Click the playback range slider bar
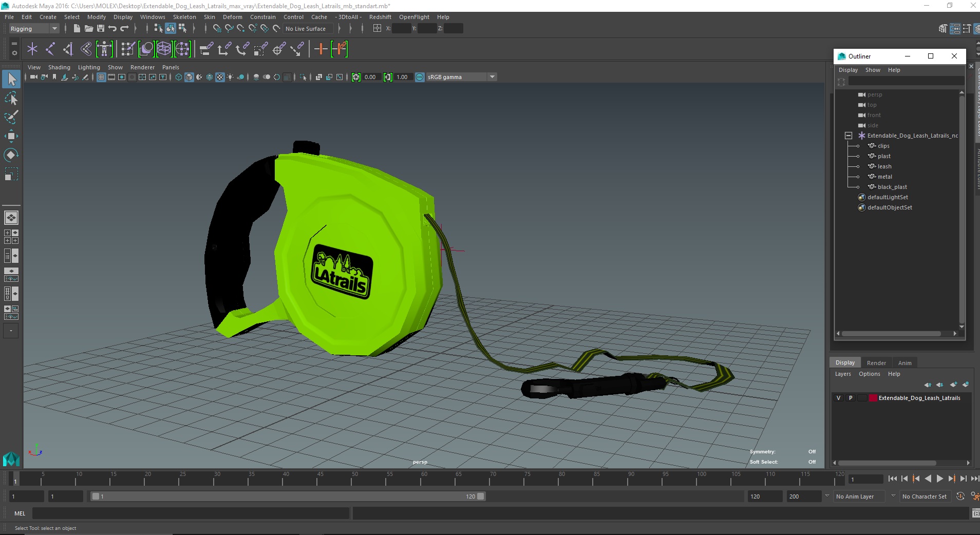The width and height of the screenshot is (980, 535). pos(288,496)
